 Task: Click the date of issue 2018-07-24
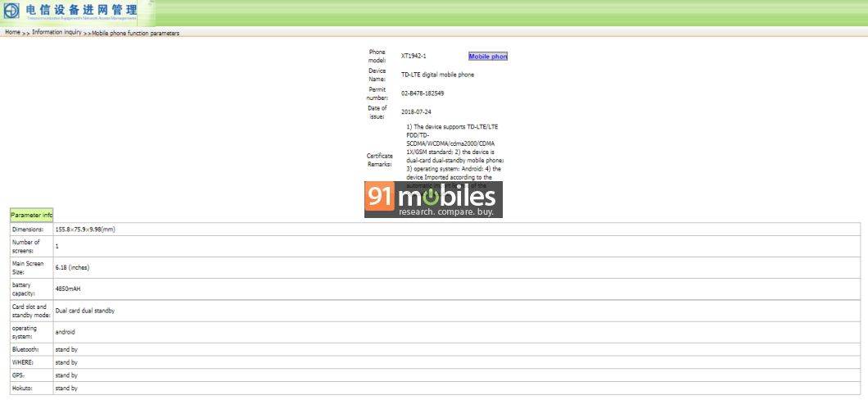416,111
